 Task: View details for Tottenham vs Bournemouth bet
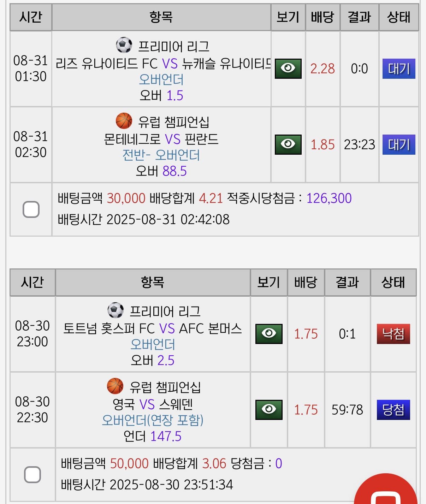pos(269,334)
